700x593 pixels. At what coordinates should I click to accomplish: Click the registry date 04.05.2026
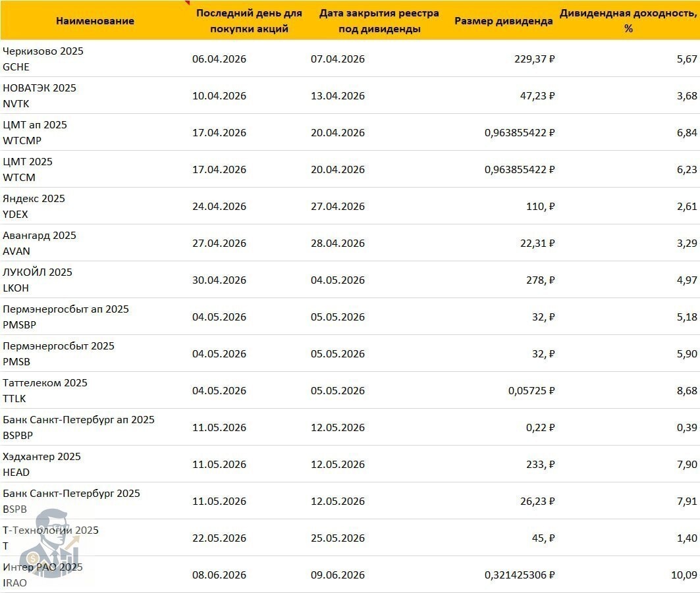pos(338,280)
